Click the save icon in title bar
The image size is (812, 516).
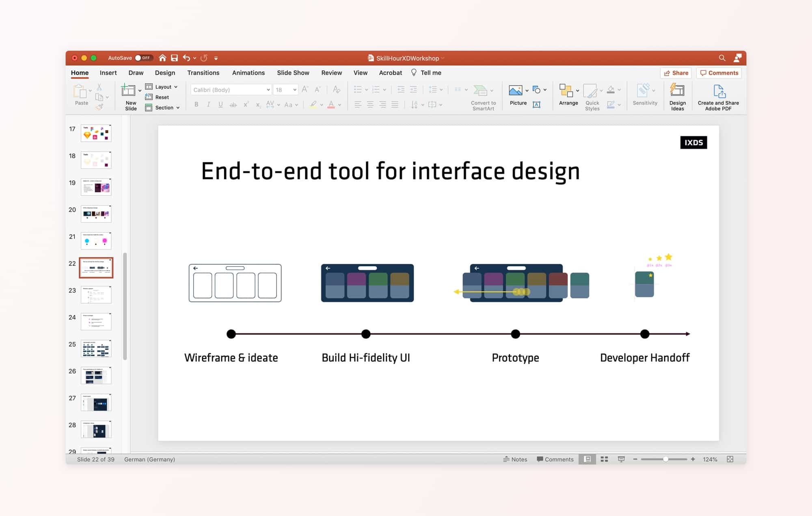[x=174, y=58]
